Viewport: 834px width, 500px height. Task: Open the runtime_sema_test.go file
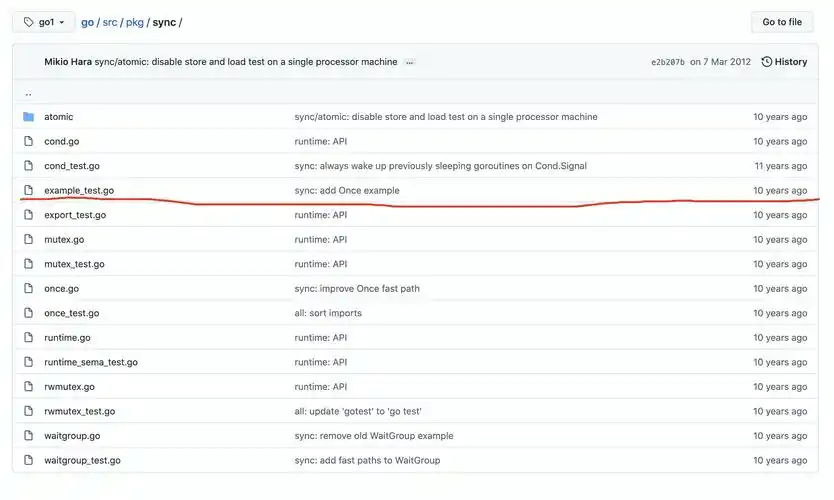(91, 362)
